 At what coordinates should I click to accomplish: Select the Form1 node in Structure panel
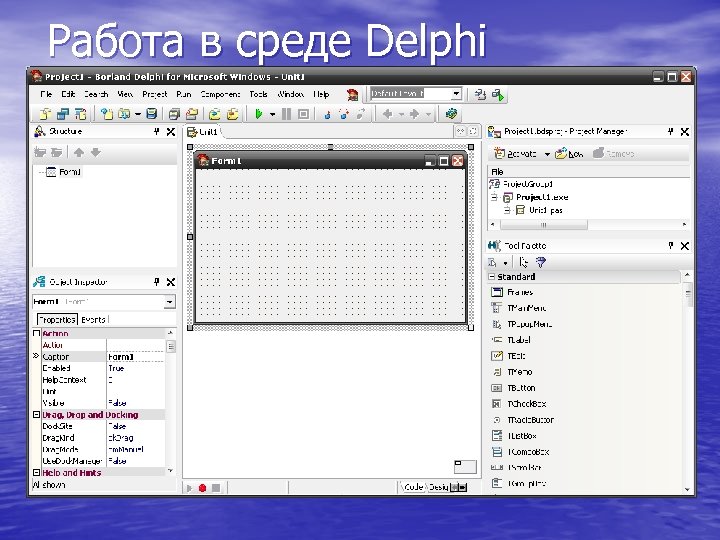tap(70, 172)
